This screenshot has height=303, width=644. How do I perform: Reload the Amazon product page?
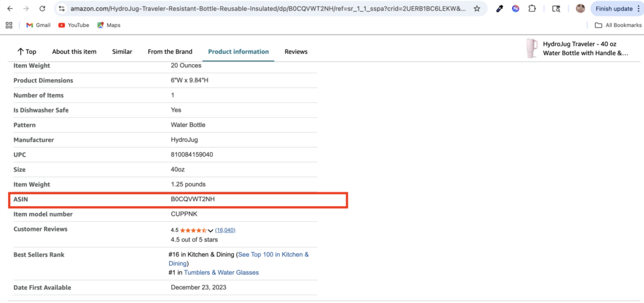click(42, 9)
